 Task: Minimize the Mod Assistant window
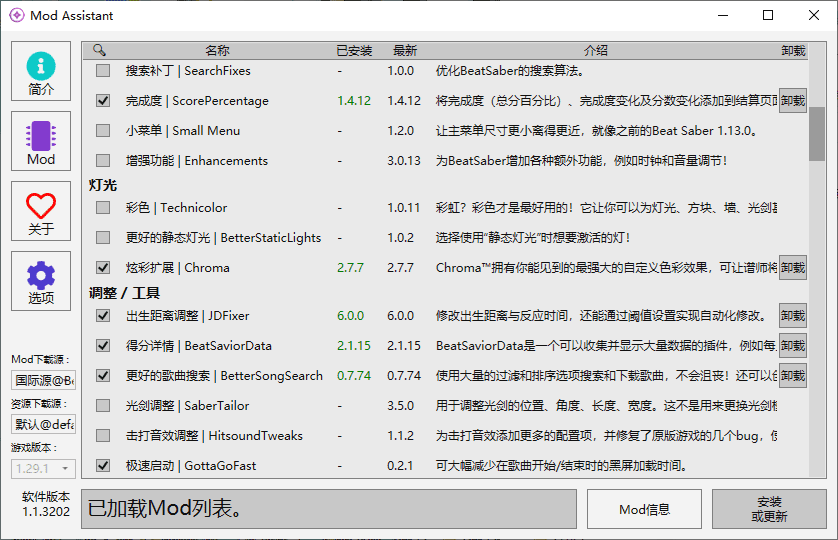(723, 15)
